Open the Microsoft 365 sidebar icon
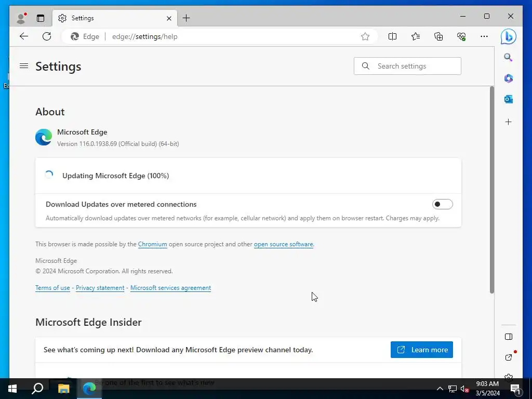 click(x=508, y=78)
